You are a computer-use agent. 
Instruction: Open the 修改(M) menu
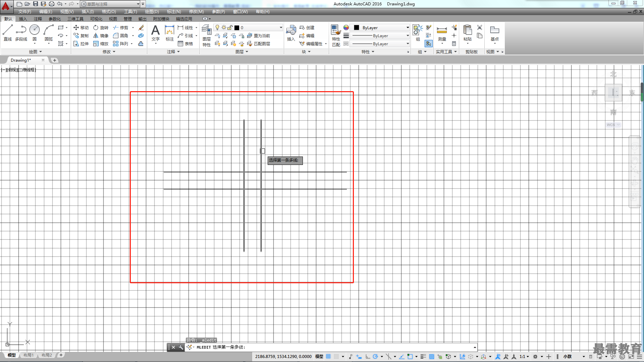pos(196,12)
